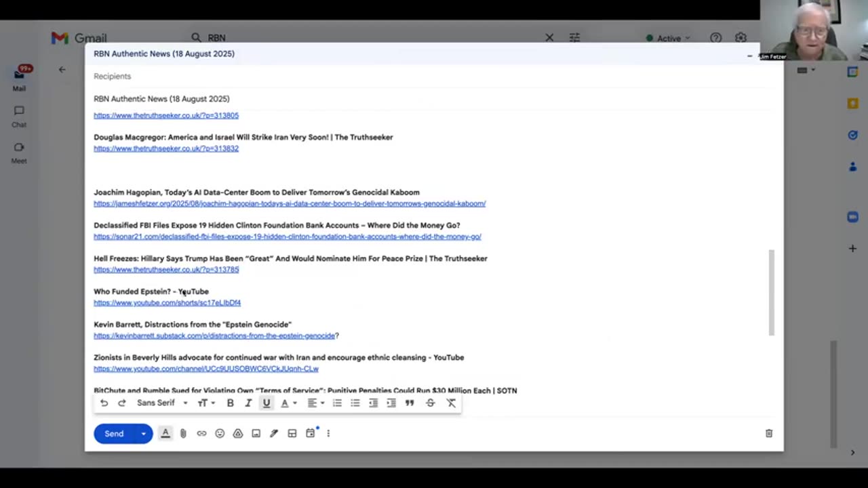This screenshot has height=488, width=868.
Task: Get add-ons with the plus icon
Action: pyautogui.click(x=852, y=248)
